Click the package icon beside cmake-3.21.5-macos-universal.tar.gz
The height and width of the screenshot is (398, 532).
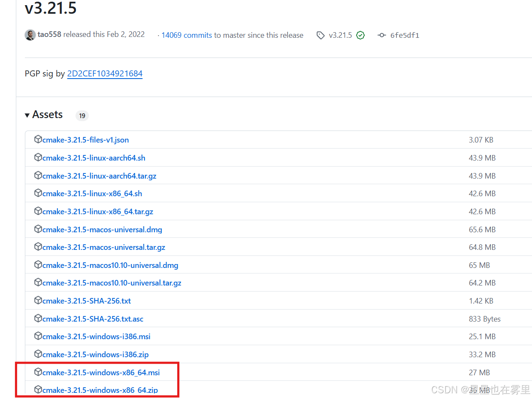pos(38,247)
